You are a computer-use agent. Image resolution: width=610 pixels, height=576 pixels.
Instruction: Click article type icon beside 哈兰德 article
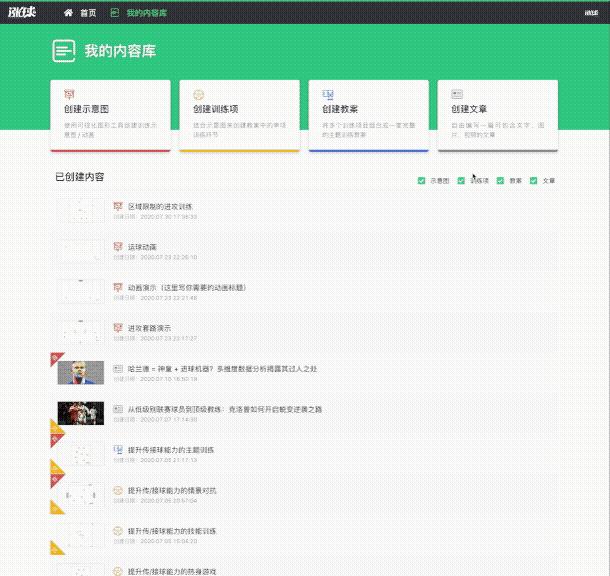click(118, 369)
